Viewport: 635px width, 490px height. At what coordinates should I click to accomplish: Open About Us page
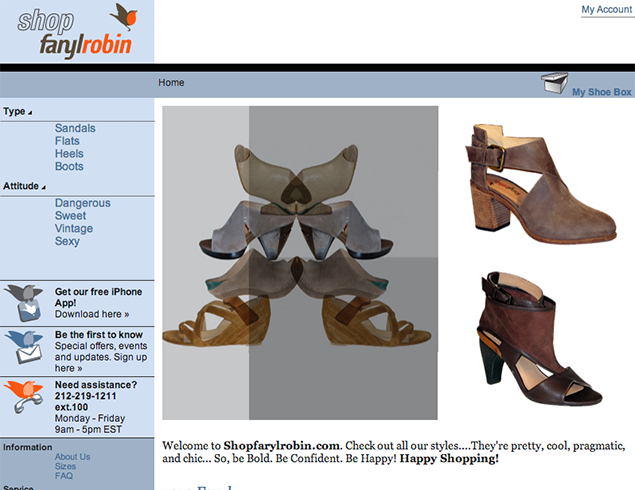[72, 457]
